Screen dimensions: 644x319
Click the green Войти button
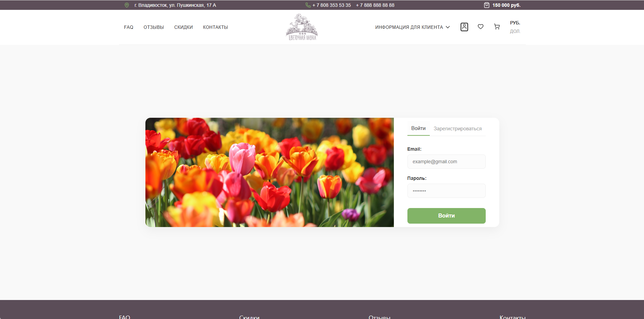tap(446, 216)
